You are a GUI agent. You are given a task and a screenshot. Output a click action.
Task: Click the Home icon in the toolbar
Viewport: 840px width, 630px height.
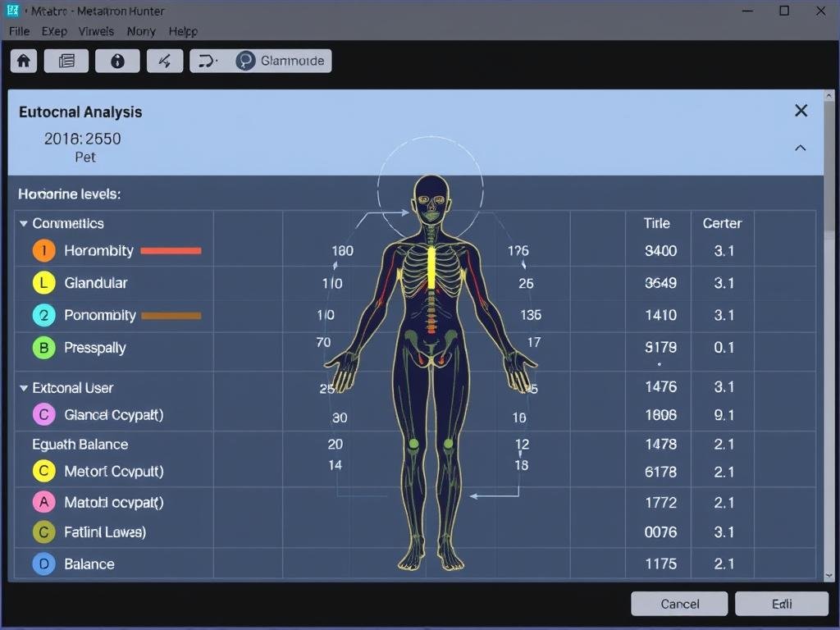pyautogui.click(x=24, y=61)
